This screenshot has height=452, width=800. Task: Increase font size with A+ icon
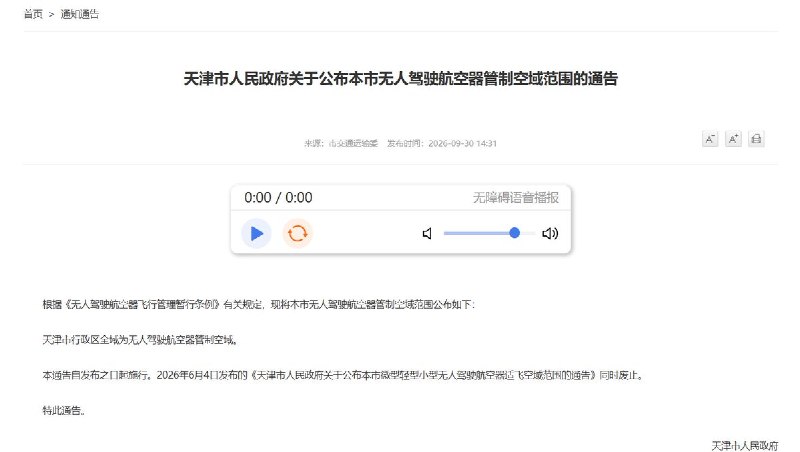pos(733,139)
